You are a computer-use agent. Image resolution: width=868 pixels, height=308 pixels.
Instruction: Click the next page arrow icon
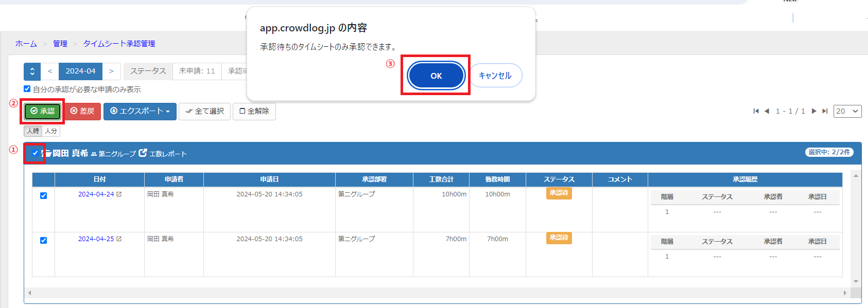814,111
